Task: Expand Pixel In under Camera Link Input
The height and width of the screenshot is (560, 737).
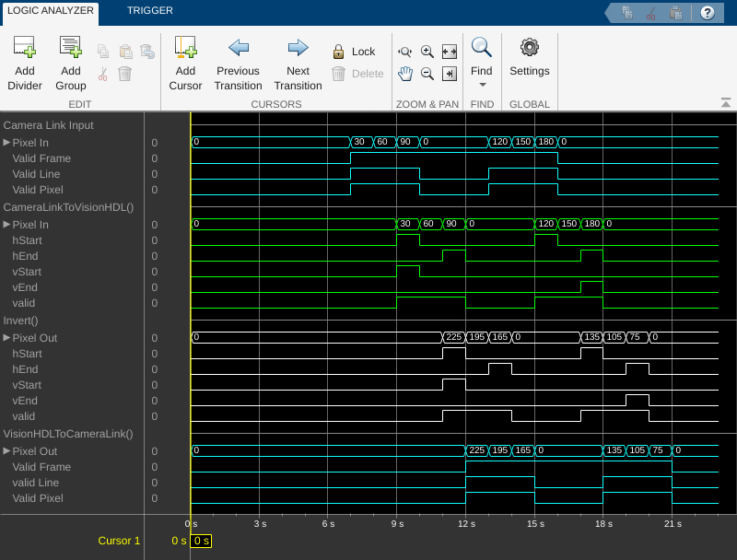Action: (7, 143)
